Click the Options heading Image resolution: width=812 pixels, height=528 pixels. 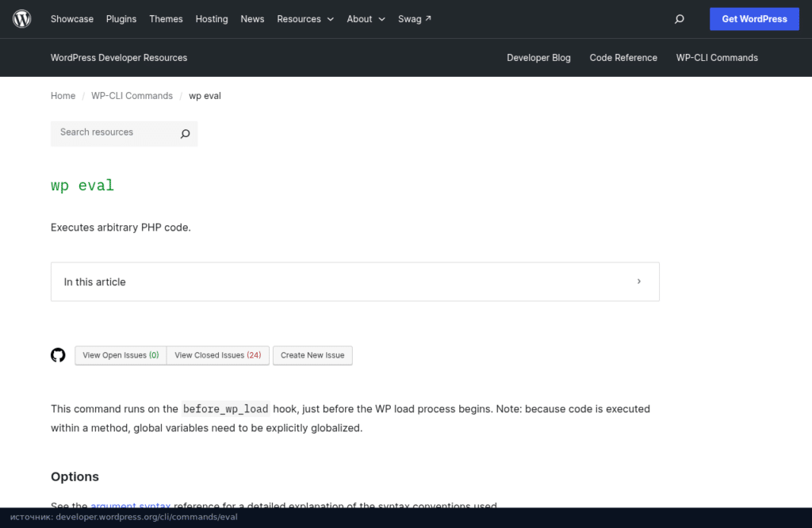point(75,476)
